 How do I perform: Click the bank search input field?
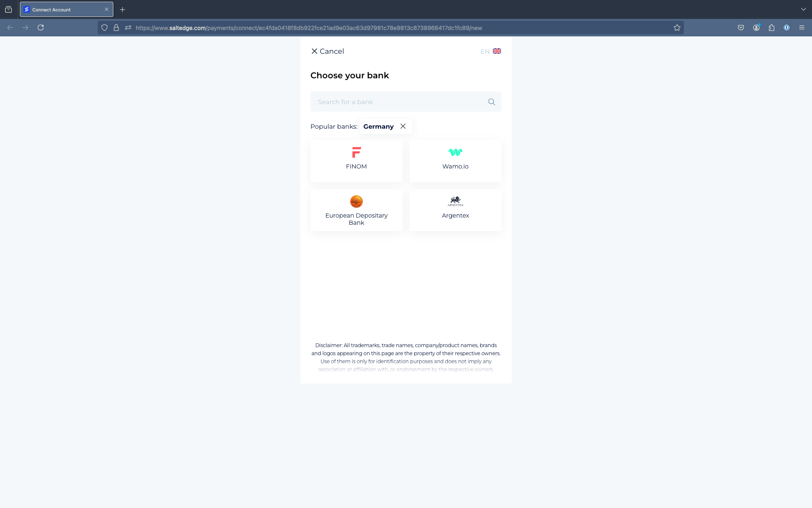(406, 101)
